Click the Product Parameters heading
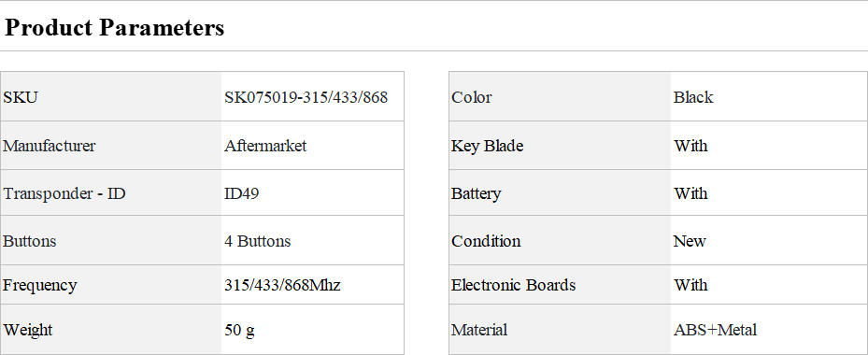The width and height of the screenshot is (868, 355). point(115,27)
